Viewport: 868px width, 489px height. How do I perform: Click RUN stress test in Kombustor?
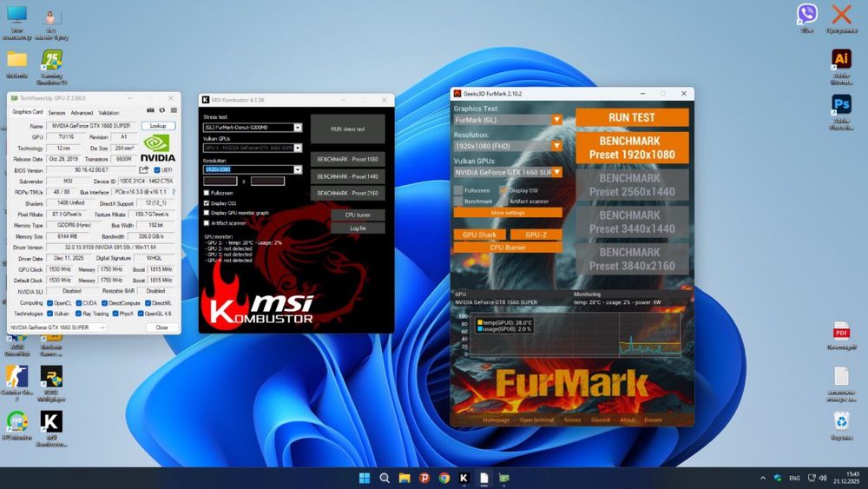[348, 129]
